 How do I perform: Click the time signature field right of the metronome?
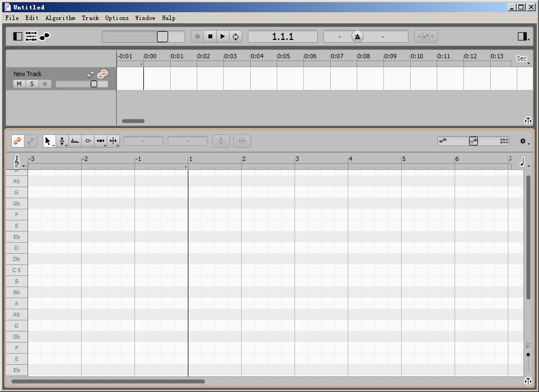383,37
